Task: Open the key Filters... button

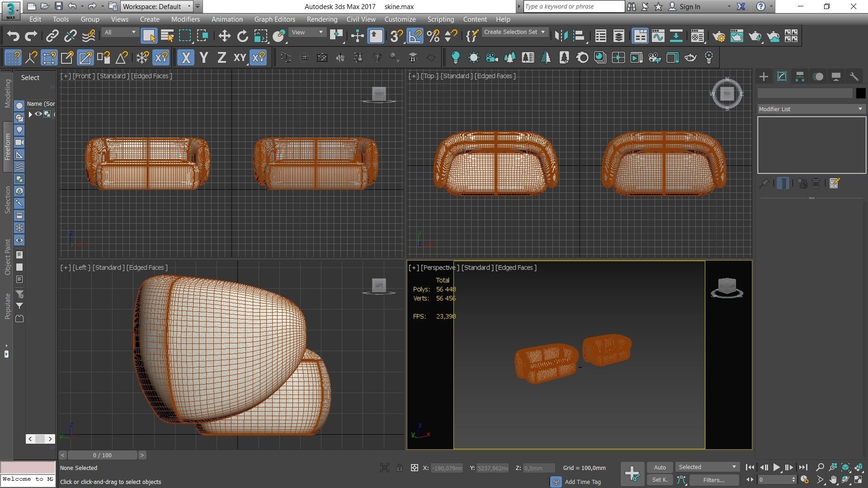Action: click(714, 480)
